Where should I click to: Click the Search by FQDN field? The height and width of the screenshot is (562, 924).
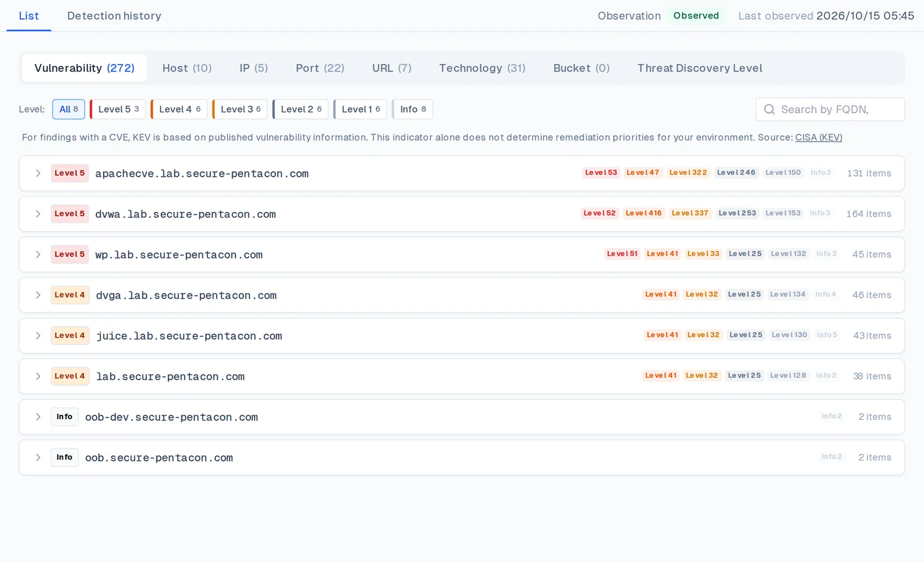pos(830,109)
